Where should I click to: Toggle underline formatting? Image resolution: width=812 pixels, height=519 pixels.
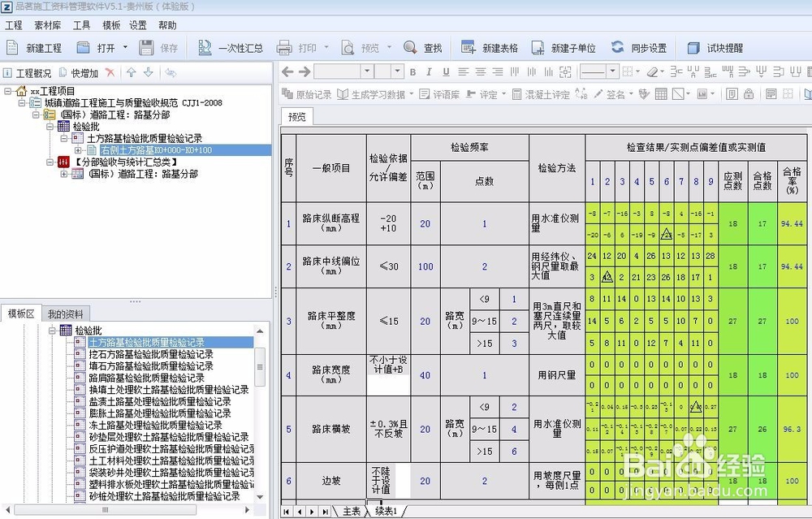[446, 72]
